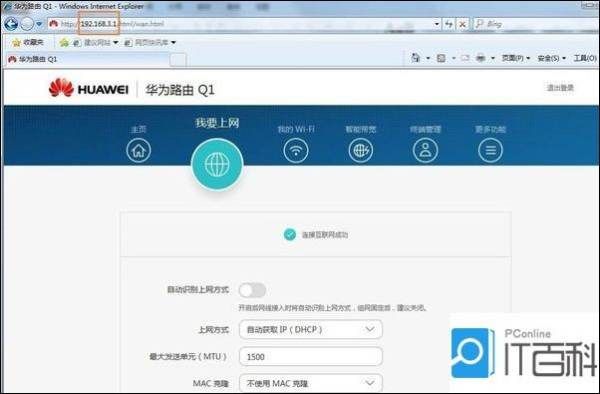Click the 连接互联网成功 status text

325,235
